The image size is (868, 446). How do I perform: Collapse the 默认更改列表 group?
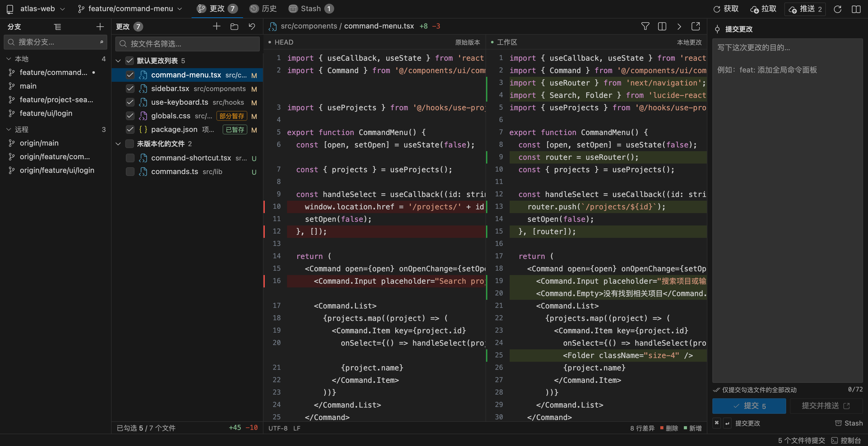(118, 61)
